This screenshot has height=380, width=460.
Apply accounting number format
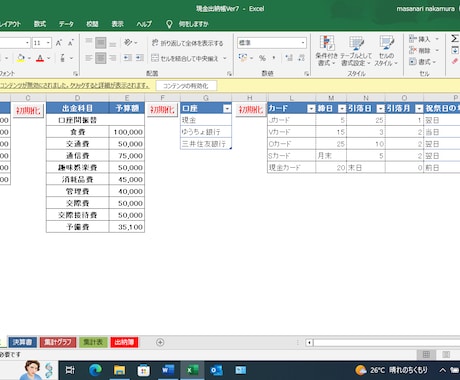243,58
